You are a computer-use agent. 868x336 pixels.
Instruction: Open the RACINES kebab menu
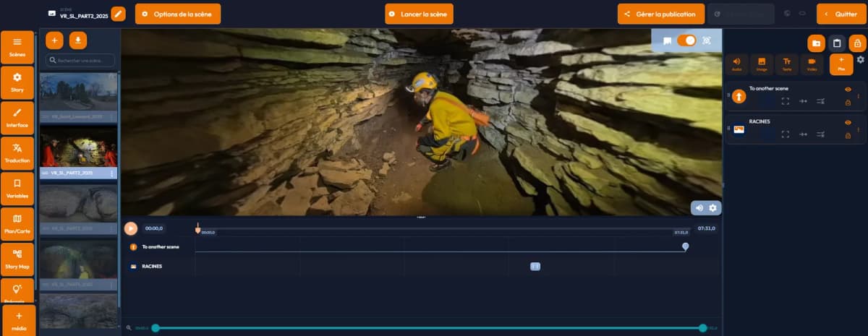[x=859, y=129]
